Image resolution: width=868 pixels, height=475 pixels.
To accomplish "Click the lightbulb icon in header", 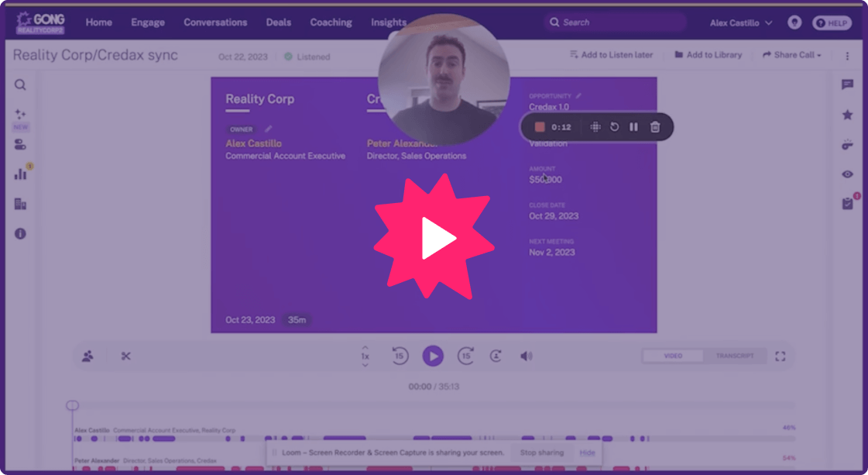I will (x=794, y=22).
